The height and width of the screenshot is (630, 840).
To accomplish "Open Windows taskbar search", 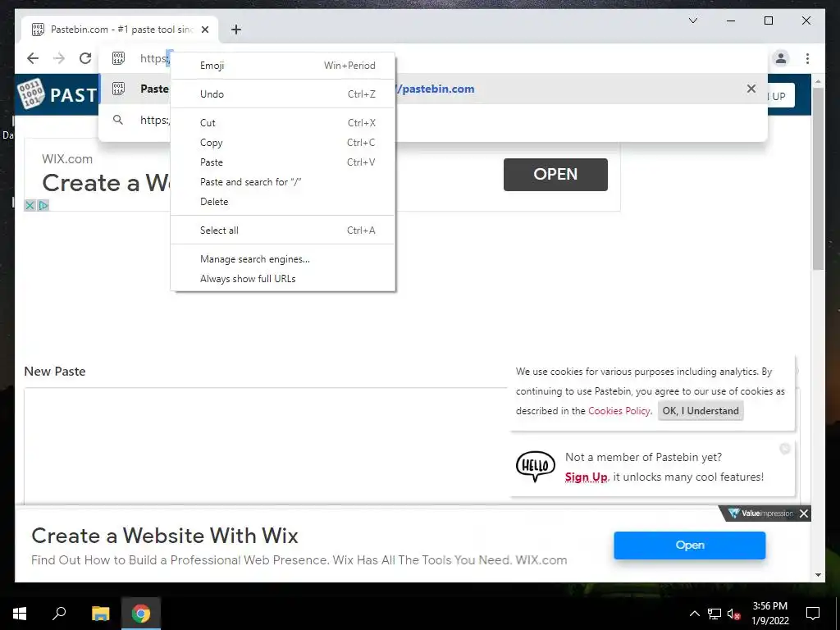I will (x=59, y=614).
